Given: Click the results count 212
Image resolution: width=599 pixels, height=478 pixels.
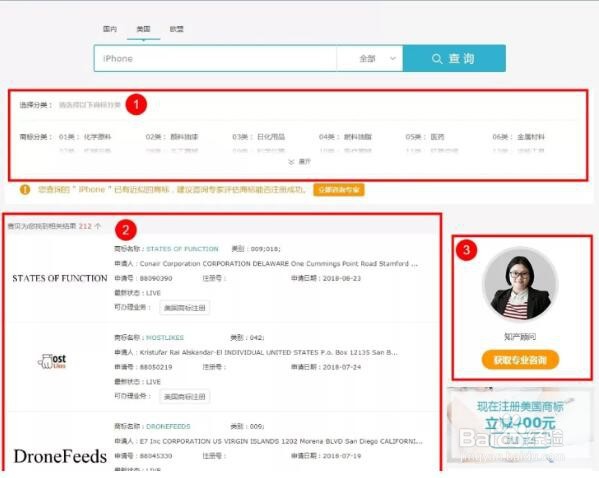Looking at the screenshot, I should (85, 226).
